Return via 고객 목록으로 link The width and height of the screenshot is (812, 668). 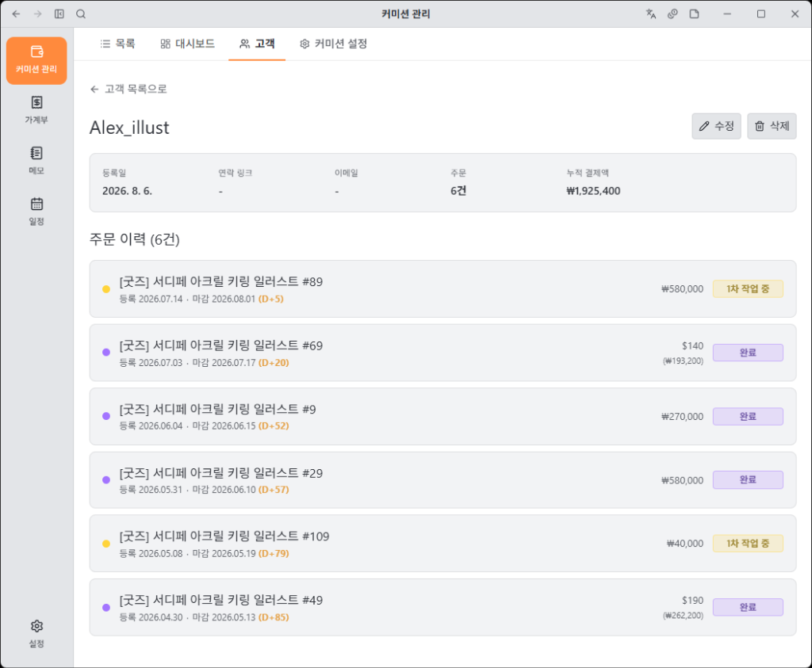(128, 89)
